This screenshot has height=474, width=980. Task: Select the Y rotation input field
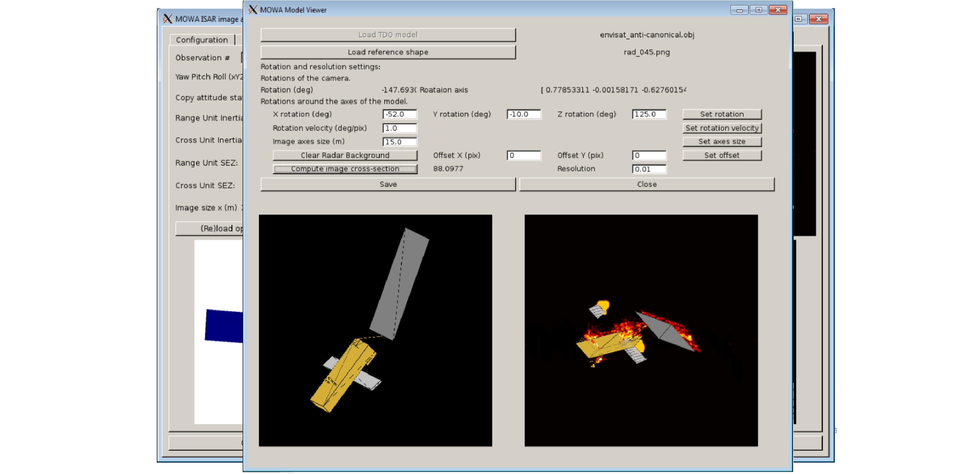click(x=524, y=114)
